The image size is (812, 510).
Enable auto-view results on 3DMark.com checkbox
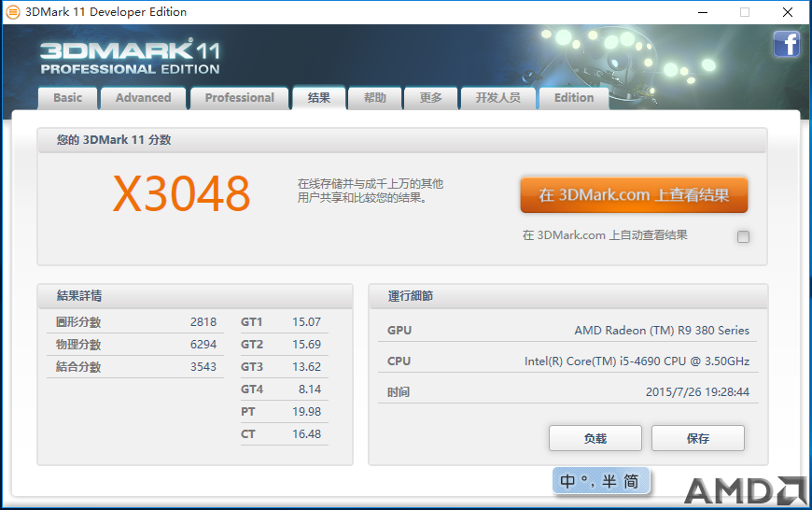(743, 237)
